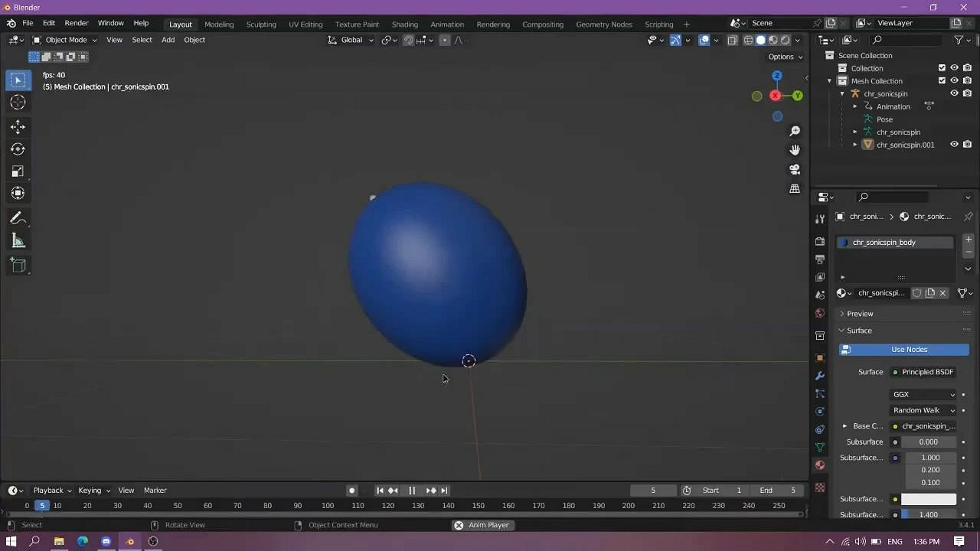This screenshot has width=980, height=551.
Task: Click the Options button in viewport header
Action: tap(785, 57)
